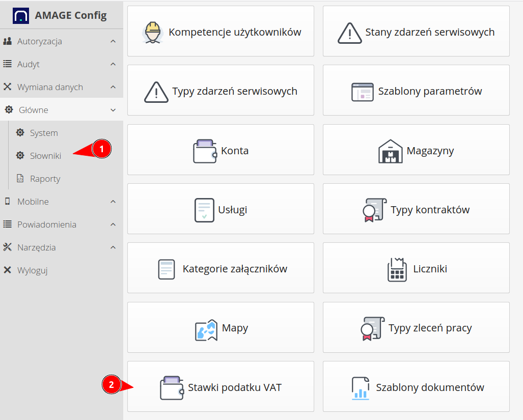
Task: Expand the Powiadomienia sidebar section
Action: coord(47,225)
